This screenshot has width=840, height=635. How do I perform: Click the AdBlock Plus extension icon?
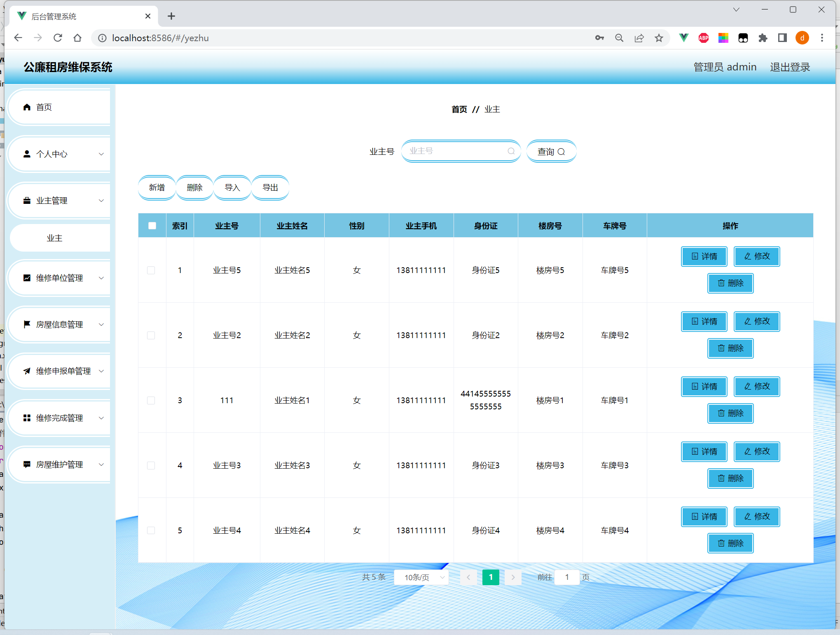pyautogui.click(x=703, y=38)
